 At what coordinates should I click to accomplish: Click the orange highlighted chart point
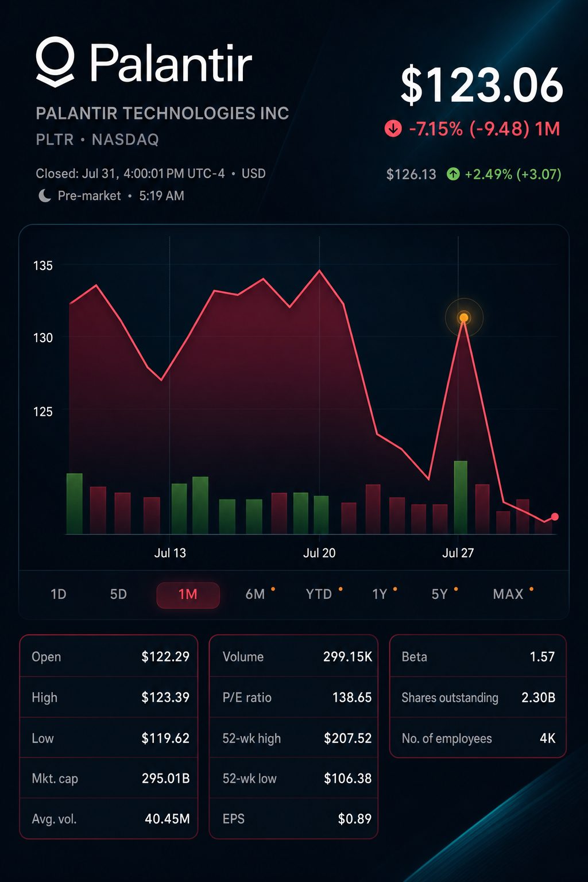pyautogui.click(x=464, y=318)
